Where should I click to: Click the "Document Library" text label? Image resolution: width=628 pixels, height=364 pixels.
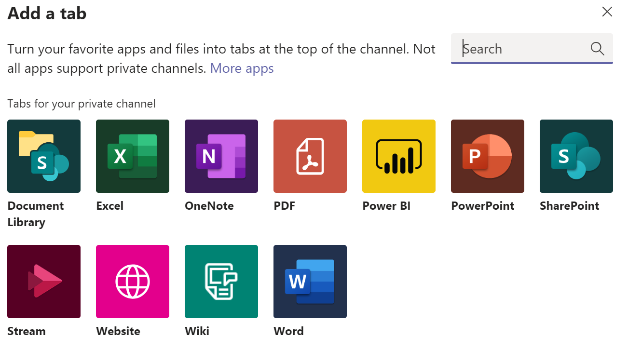(36, 214)
